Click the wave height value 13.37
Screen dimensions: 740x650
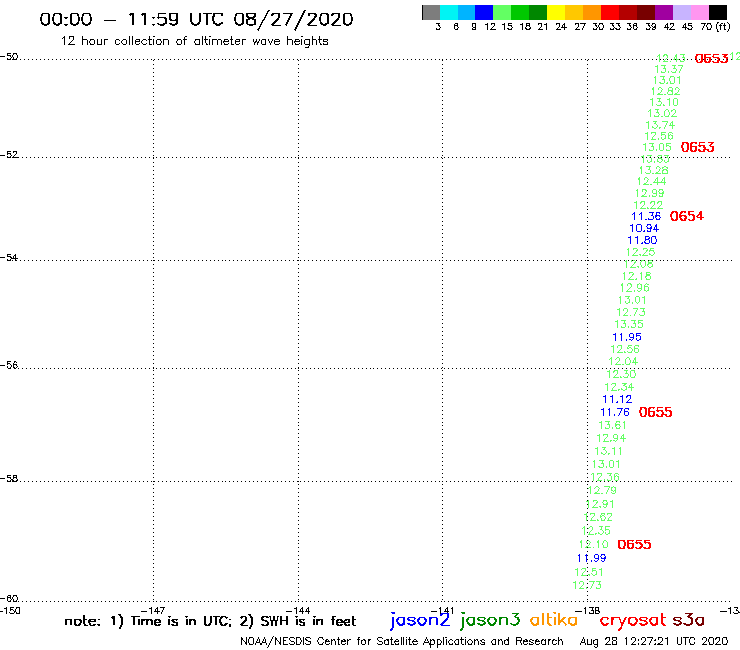click(669, 69)
